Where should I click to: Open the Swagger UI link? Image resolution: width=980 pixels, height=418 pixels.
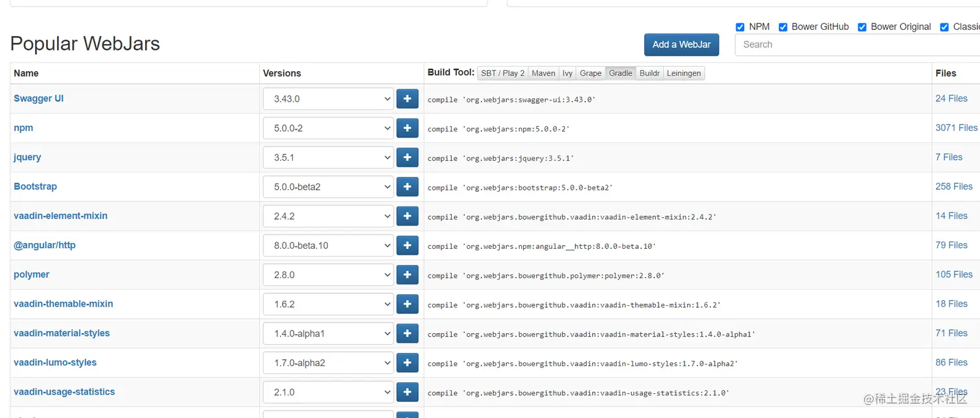[38, 99]
